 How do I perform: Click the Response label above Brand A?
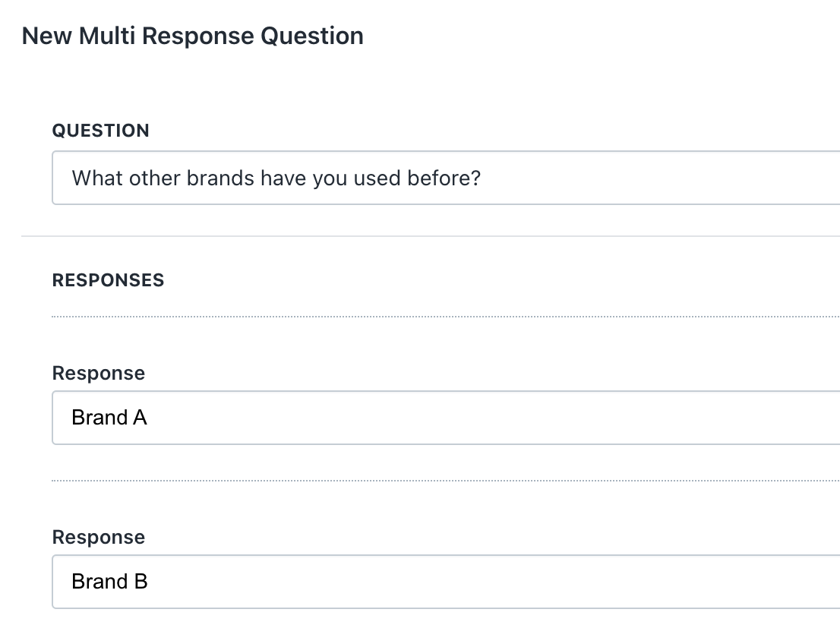tap(98, 373)
